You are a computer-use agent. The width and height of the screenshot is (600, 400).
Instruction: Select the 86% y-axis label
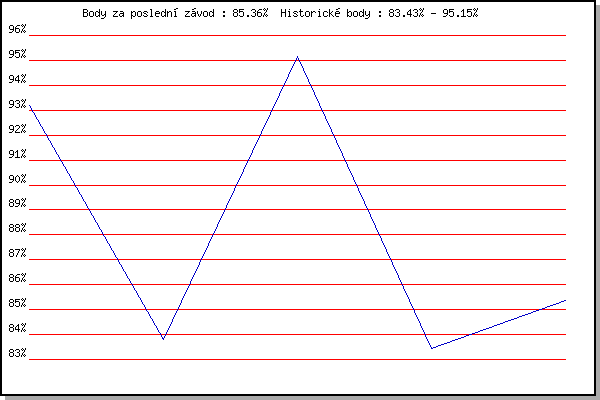(17, 279)
